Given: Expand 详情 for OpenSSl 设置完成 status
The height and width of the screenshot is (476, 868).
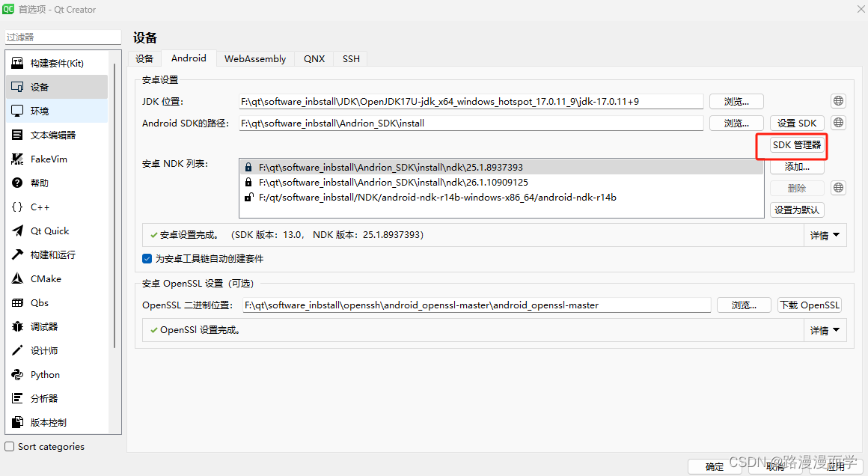Looking at the screenshot, I should click(825, 331).
